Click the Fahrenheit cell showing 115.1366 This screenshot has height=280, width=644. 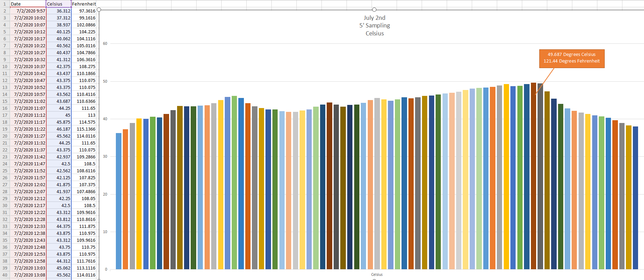coord(84,129)
